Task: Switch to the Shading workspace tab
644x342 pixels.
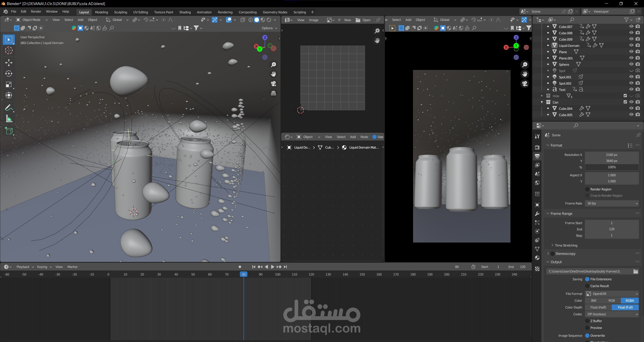Action: [x=185, y=12]
